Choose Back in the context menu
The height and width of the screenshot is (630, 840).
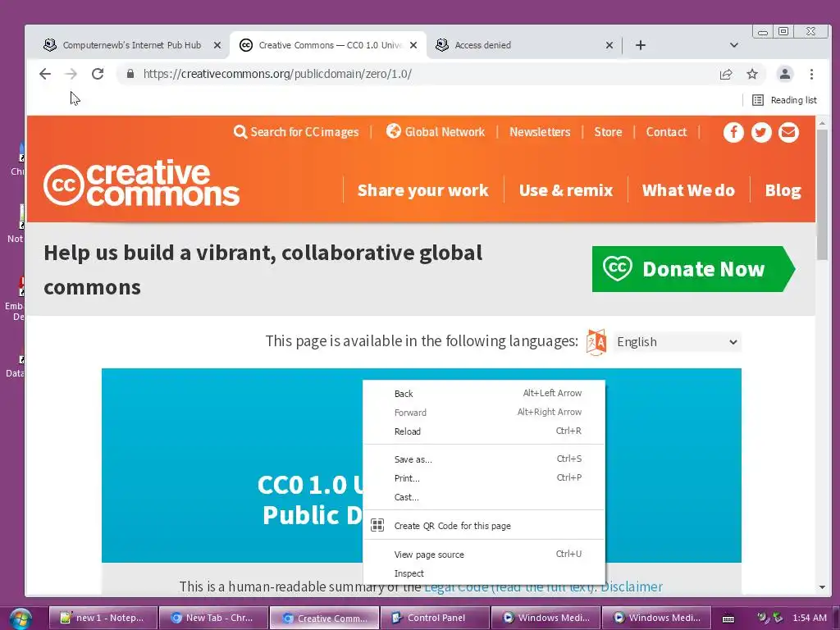484,393
